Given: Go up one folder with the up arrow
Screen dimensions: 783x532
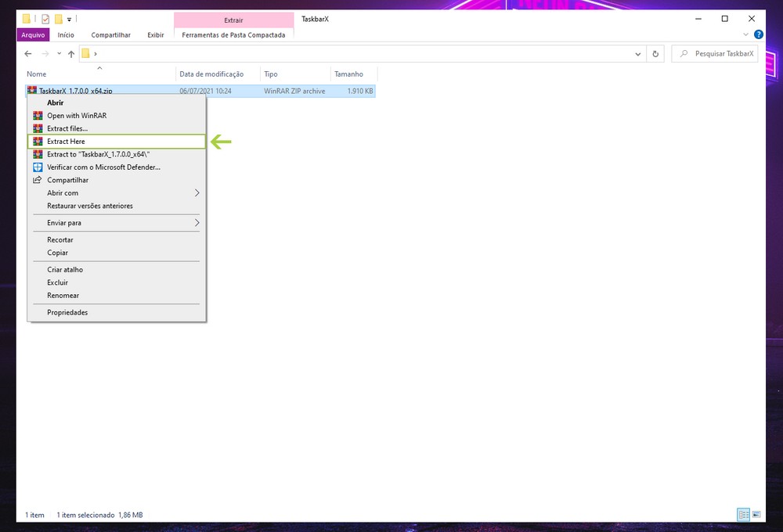Looking at the screenshot, I should 71,54.
